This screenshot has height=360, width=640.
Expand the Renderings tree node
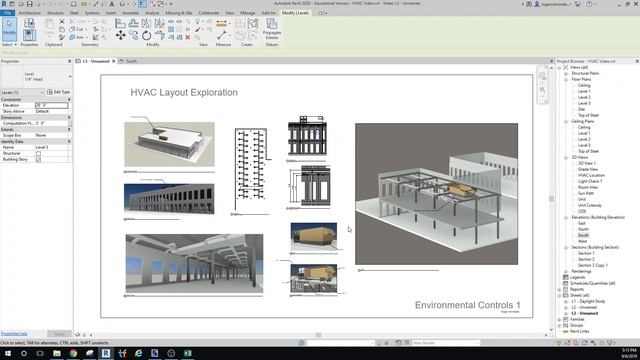[566, 271]
